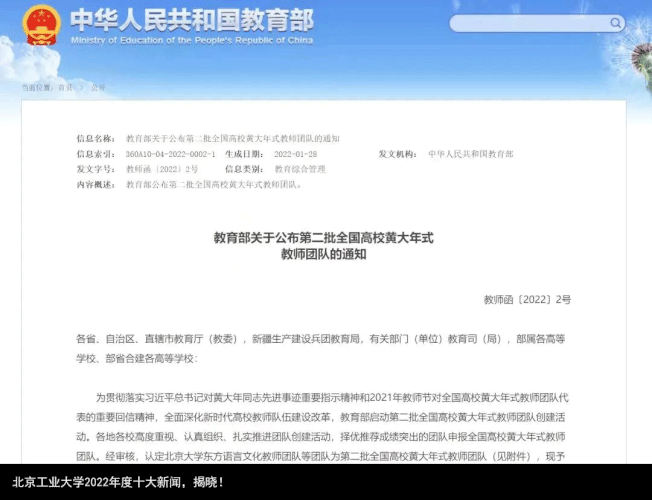This screenshot has width=652, height=500.
Task: Open the 公开 breadcrumb link
Action: coord(98,87)
